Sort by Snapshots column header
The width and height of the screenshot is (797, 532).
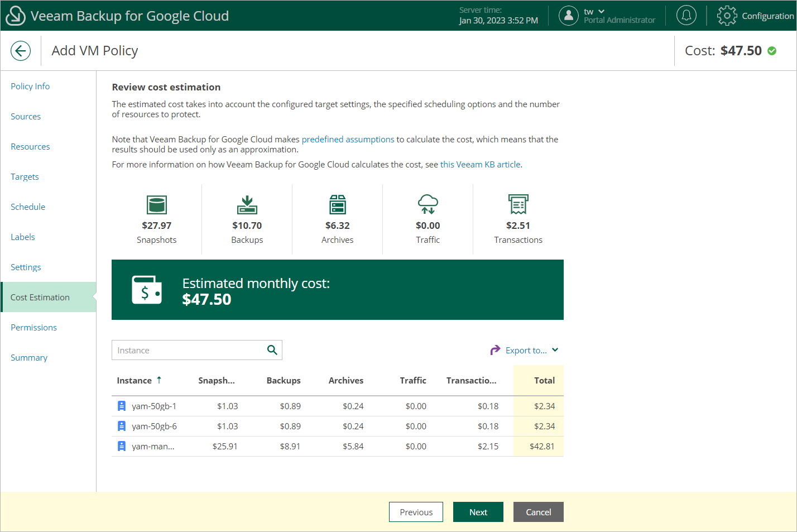[217, 380]
